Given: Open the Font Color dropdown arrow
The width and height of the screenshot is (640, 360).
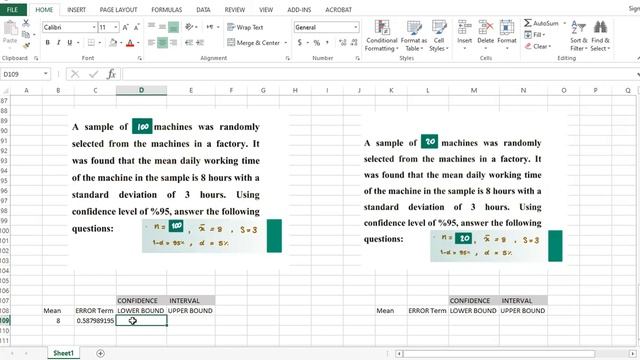Looking at the screenshot, I should pos(138,42).
